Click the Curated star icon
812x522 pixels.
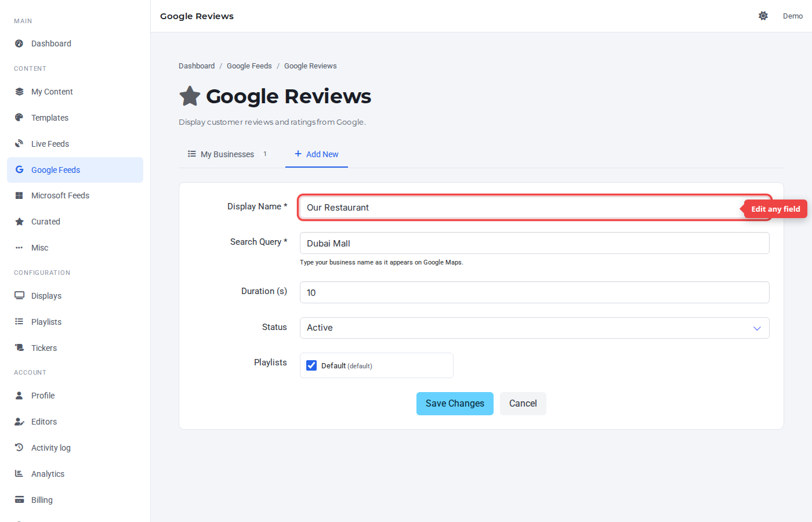coord(19,222)
